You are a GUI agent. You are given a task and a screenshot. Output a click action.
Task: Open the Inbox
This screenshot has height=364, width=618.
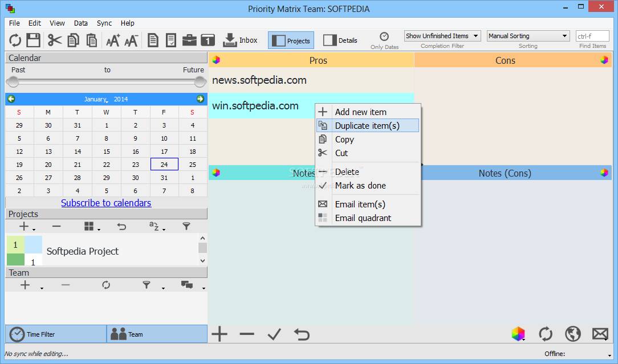point(240,40)
